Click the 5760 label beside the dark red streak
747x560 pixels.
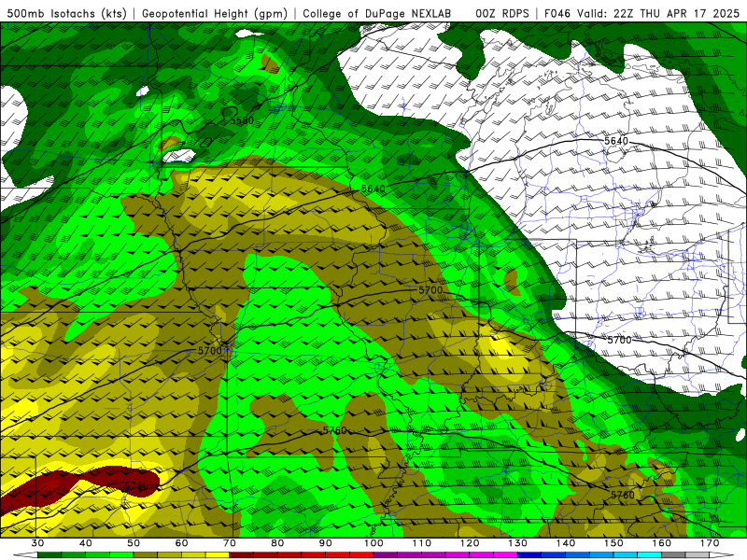[x=135, y=486]
